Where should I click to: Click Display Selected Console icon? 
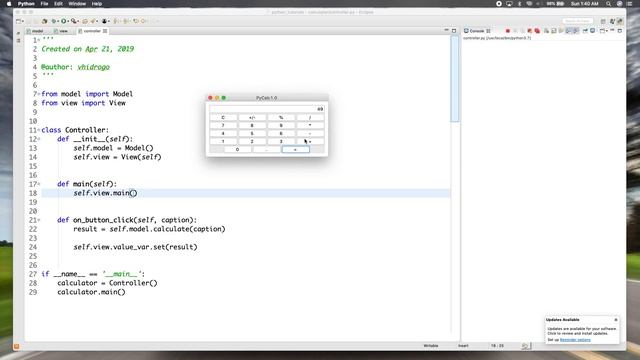pos(592,31)
